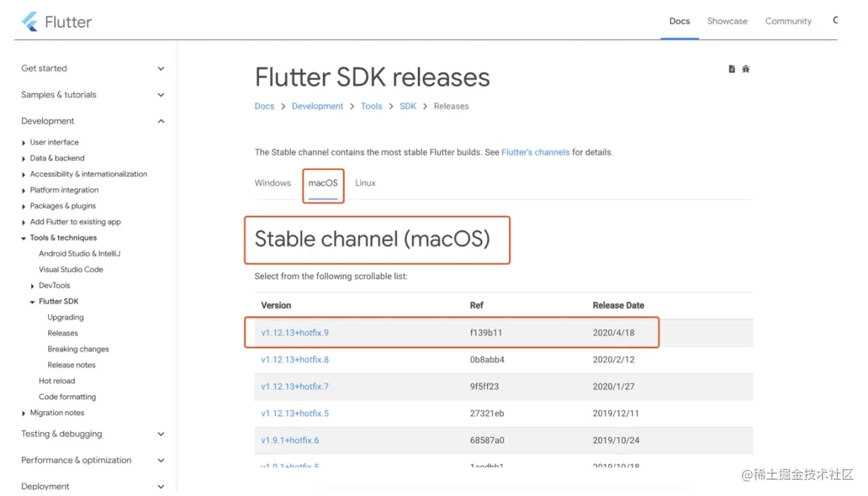Expand Platform integration item
This screenshot has width=868, height=496.
24,191
